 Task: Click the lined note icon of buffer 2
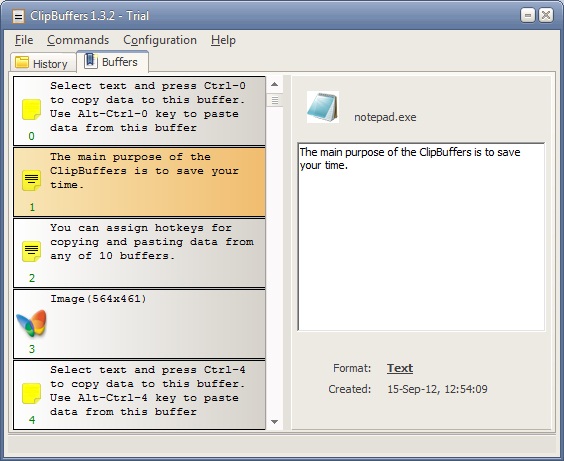click(31, 251)
